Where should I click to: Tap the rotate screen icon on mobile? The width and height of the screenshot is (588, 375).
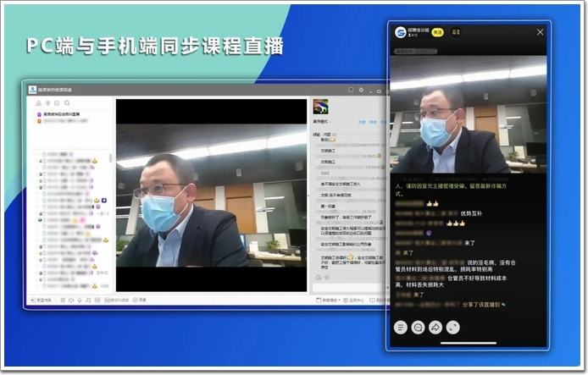[453, 327]
